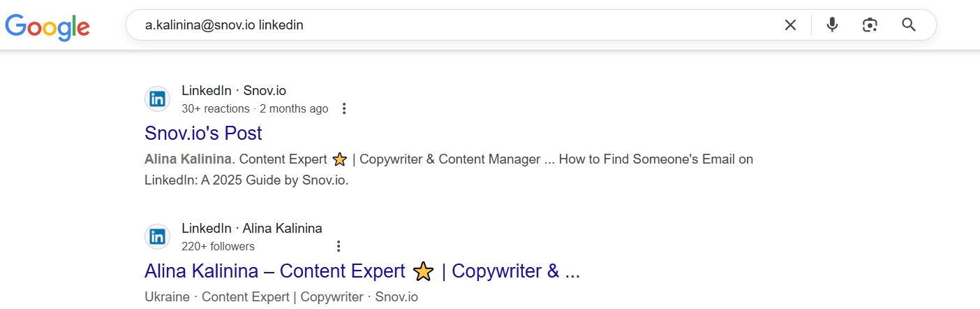980x309 pixels.
Task: Click the "220+ followers" text
Action: (x=218, y=246)
